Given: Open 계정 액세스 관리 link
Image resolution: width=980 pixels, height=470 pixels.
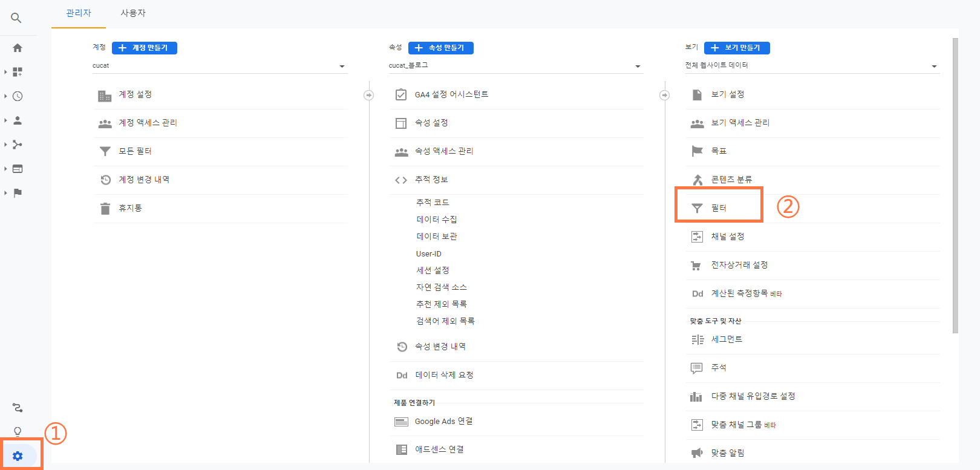Looking at the screenshot, I should click(x=148, y=123).
